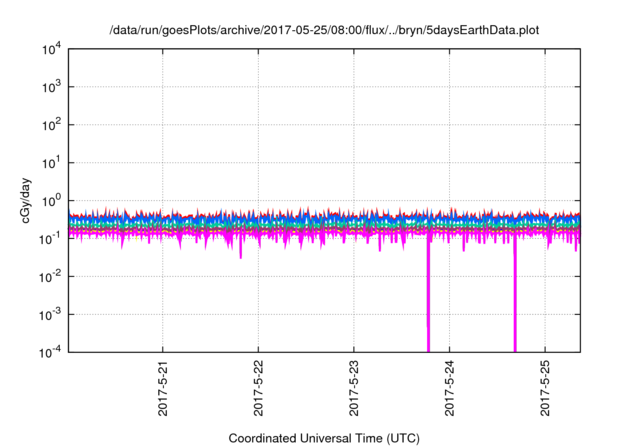Click the 2017-5-22 date tick label
Viewport: 640px width, 448px height.
(258, 388)
